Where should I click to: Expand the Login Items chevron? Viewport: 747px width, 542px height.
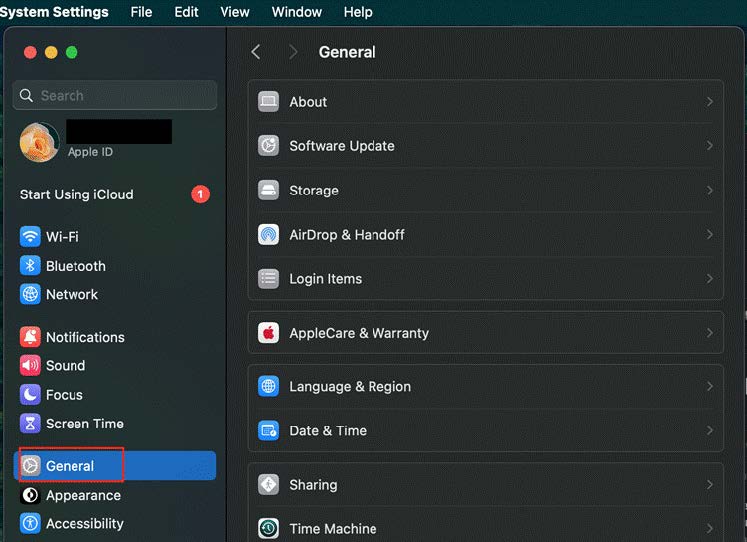pos(709,278)
